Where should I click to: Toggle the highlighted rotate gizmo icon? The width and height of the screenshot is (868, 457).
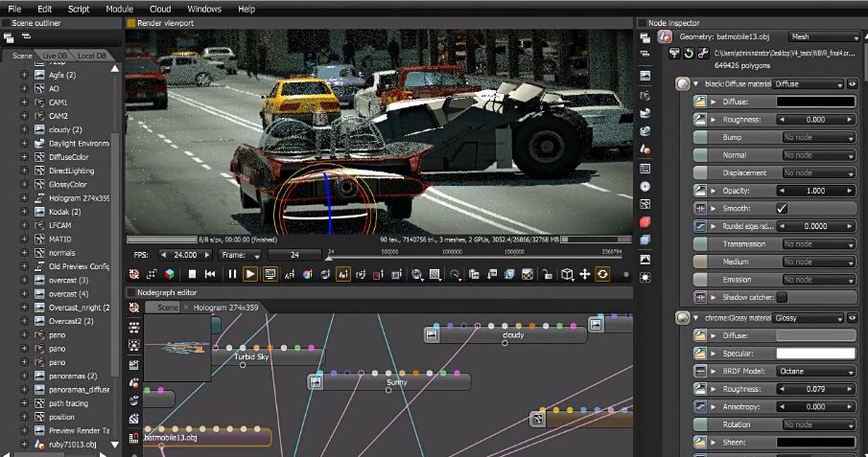click(x=602, y=274)
